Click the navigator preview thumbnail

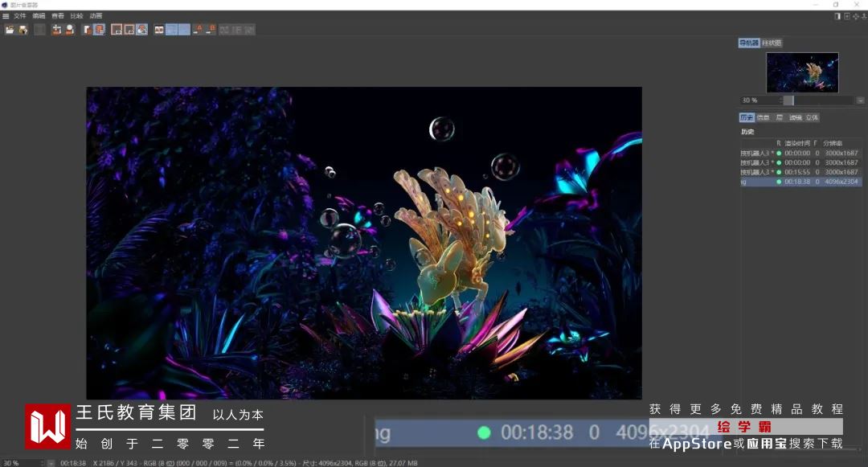(802, 72)
